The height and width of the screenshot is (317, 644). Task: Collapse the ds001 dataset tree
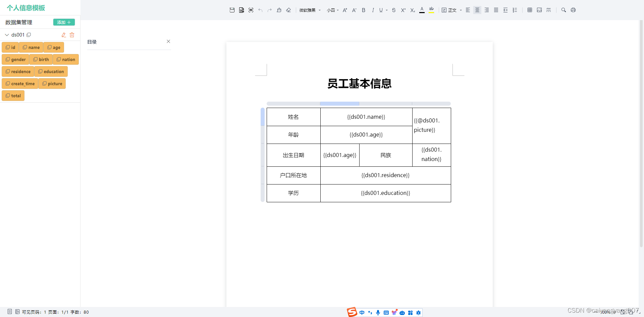6,35
